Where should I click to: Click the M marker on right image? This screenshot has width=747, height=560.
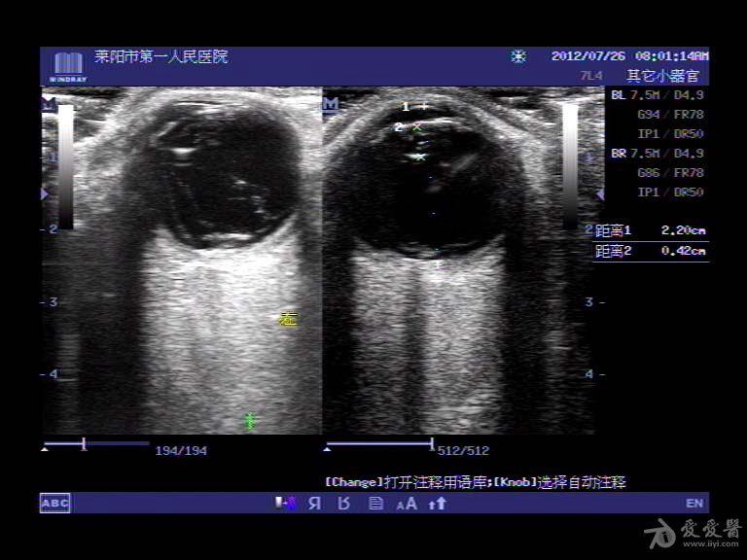[x=331, y=103]
